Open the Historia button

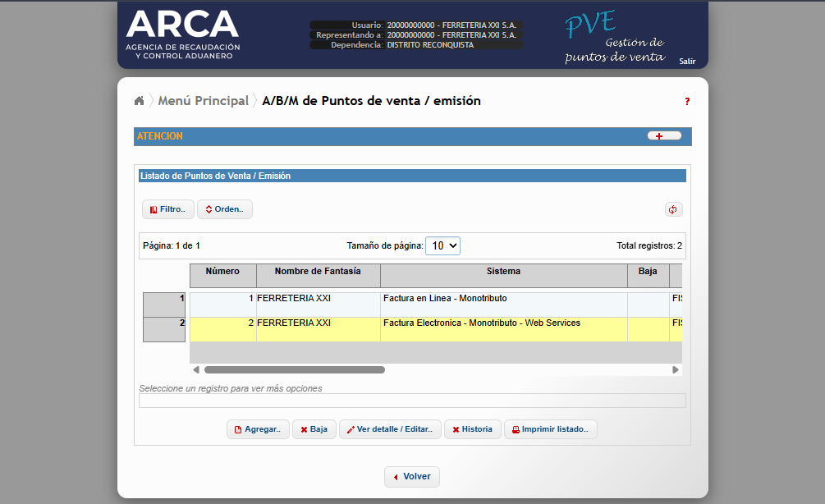tap(473, 429)
